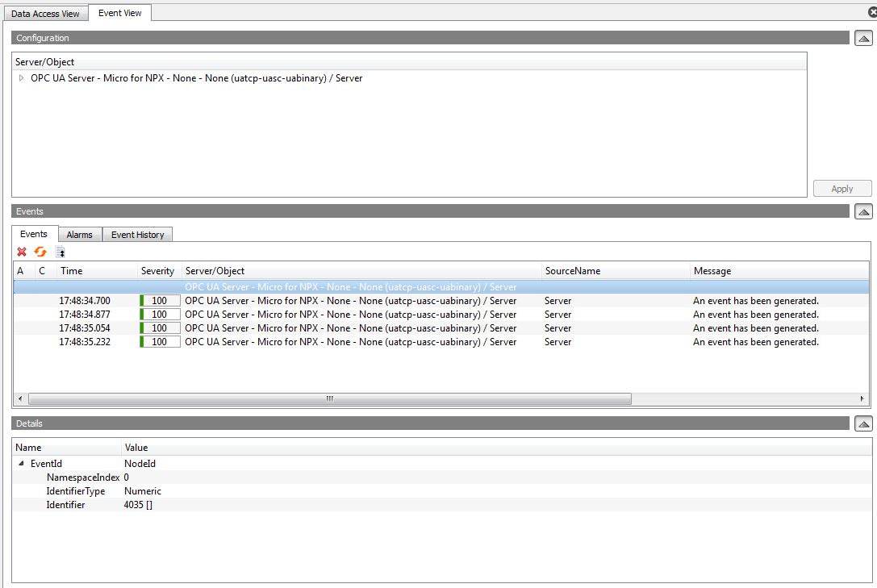
Task: Click the Identifier row in Details
Action: [442, 505]
